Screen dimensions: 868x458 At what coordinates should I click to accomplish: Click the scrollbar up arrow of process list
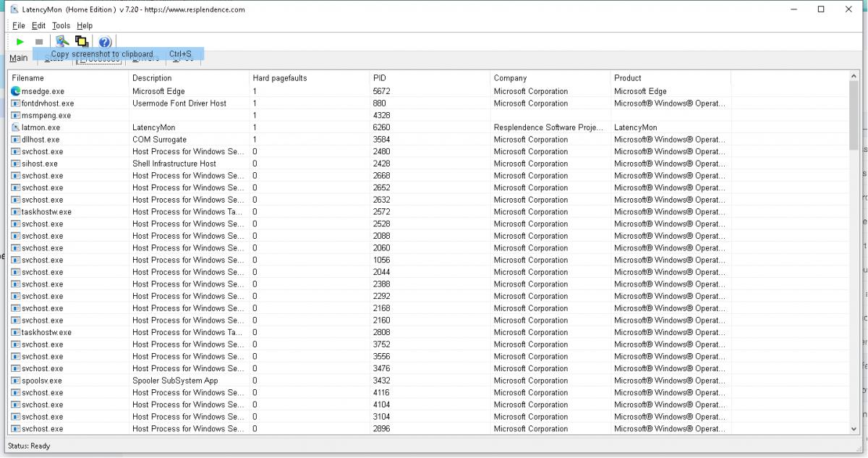tap(855, 77)
